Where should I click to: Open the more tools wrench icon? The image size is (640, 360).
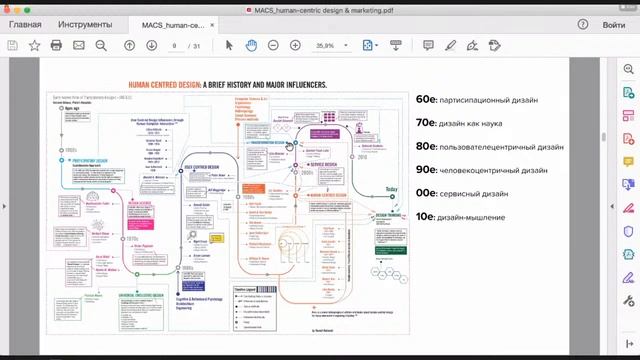click(x=629, y=301)
